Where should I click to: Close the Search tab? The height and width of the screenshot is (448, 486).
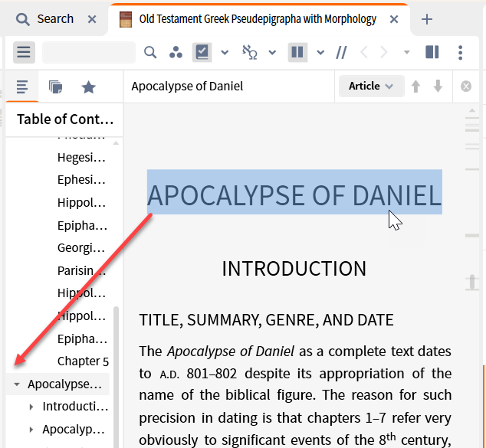click(92, 19)
